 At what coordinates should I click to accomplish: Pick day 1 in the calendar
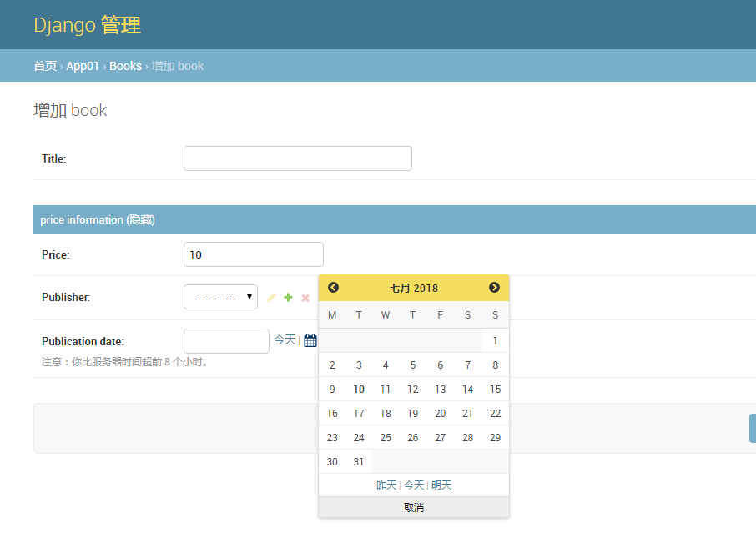point(495,340)
